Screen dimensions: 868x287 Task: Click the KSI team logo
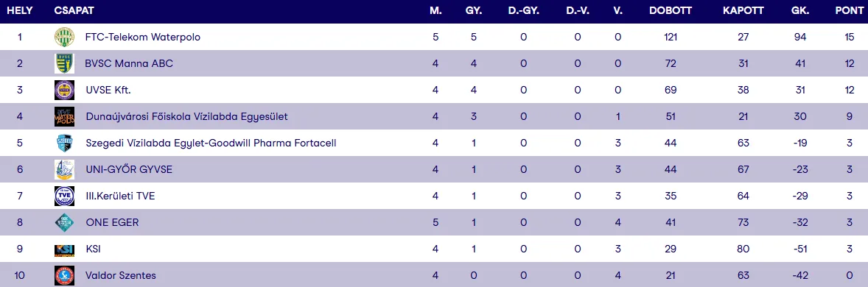[x=64, y=249]
